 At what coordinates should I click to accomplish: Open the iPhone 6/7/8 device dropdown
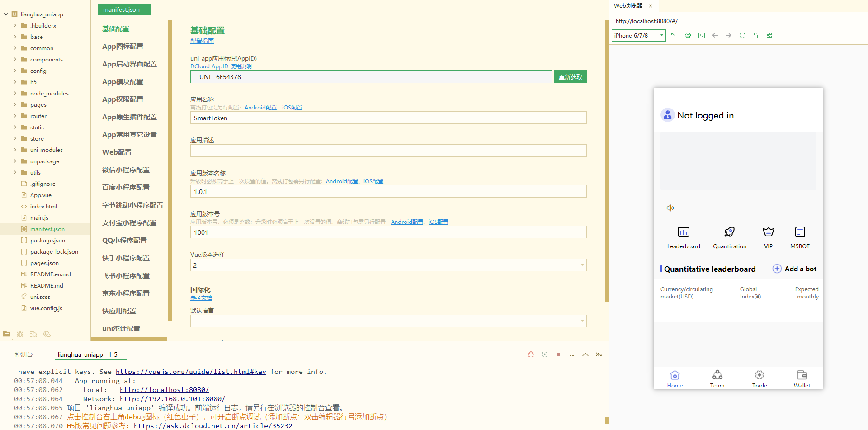638,35
